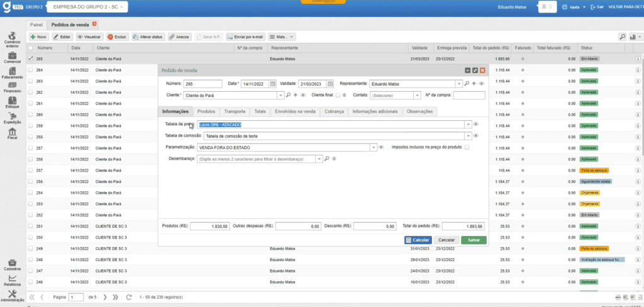Expand the Tabela de comissão dropdown
This screenshot has width=644, height=307.
click(468, 136)
